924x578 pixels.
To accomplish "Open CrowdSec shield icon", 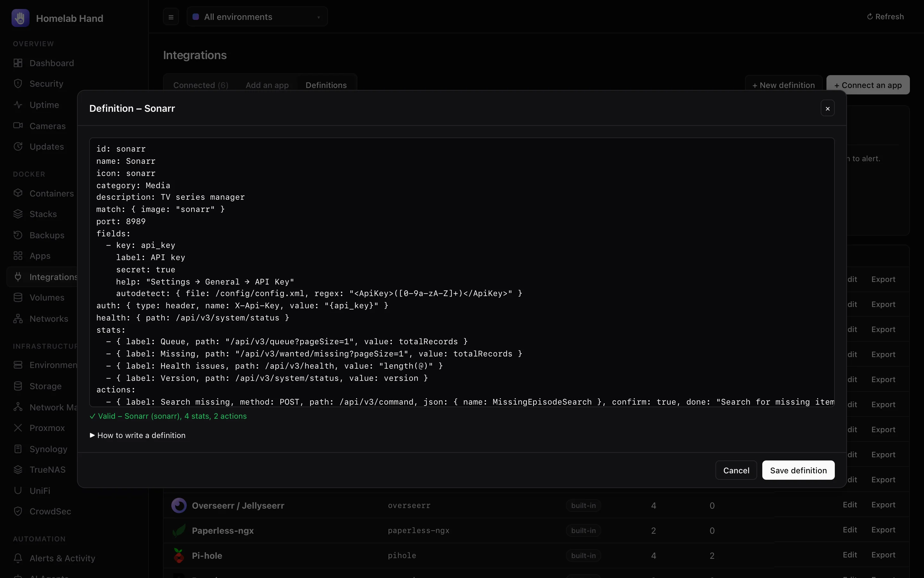I will pyautogui.click(x=18, y=512).
